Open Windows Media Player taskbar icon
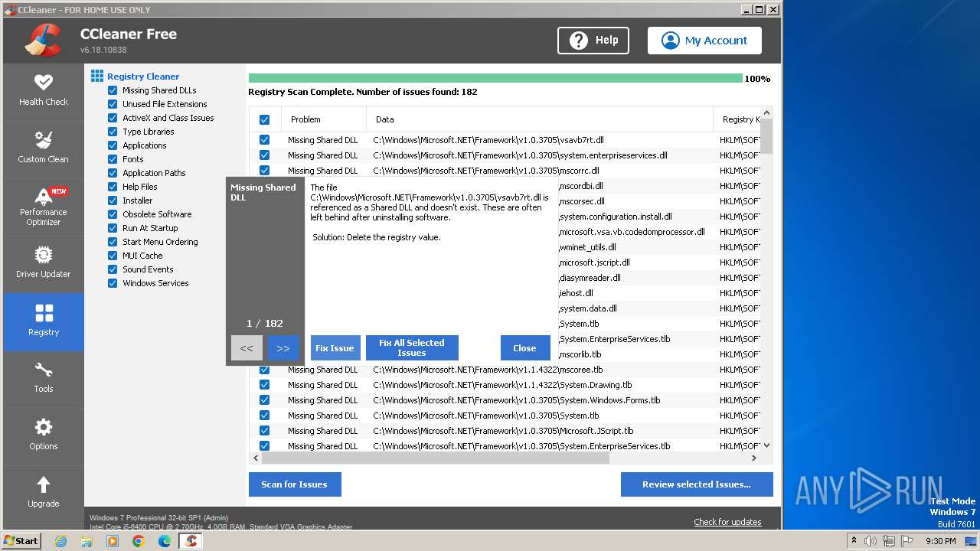980x551 pixels. pos(113,541)
